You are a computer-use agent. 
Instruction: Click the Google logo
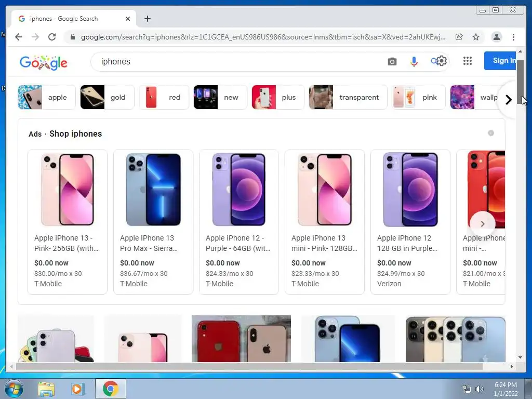(44, 62)
